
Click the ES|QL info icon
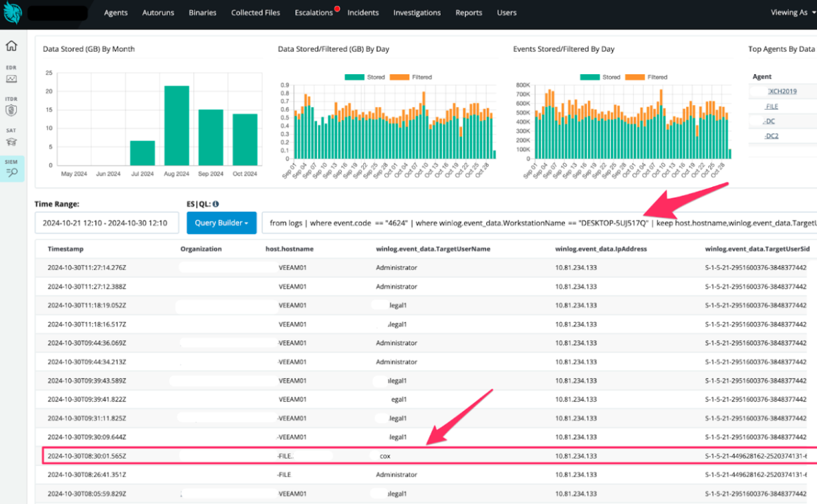[x=216, y=205]
